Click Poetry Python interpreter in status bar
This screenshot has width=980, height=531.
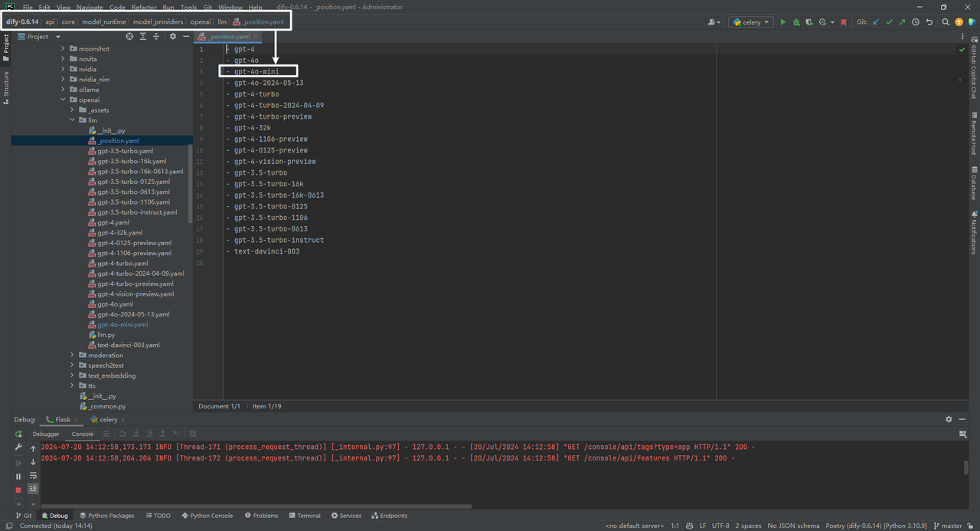(x=876, y=526)
